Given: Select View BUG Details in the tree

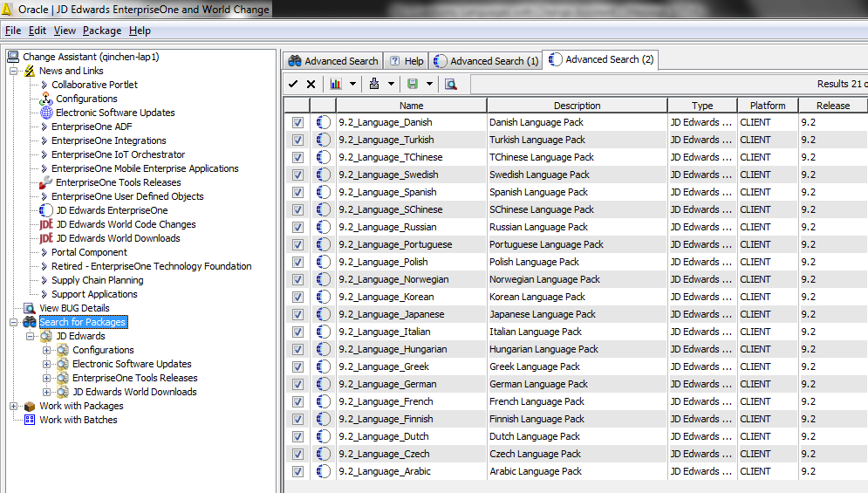Looking at the screenshot, I should pos(74,308).
